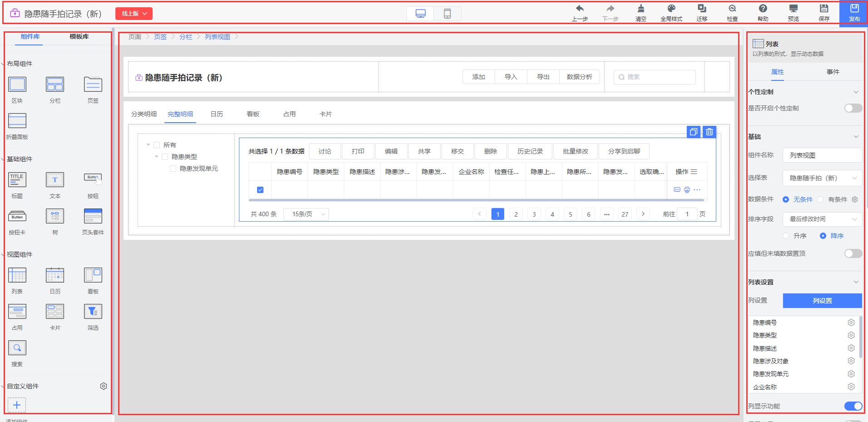Click the blue 列设置 button
This screenshot has width=868, height=422.
[822, 301]
